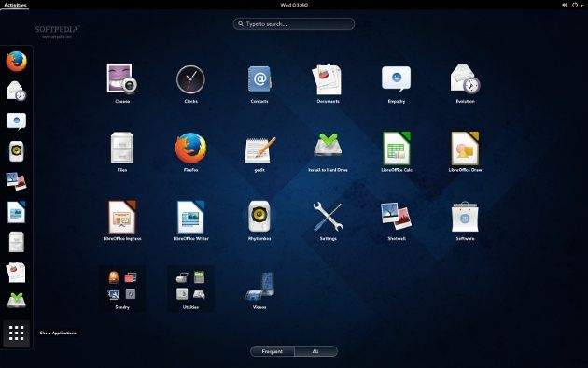Open the clock in the top bar
The width and height of the screenshot is (588, 368).
(294, 5)
